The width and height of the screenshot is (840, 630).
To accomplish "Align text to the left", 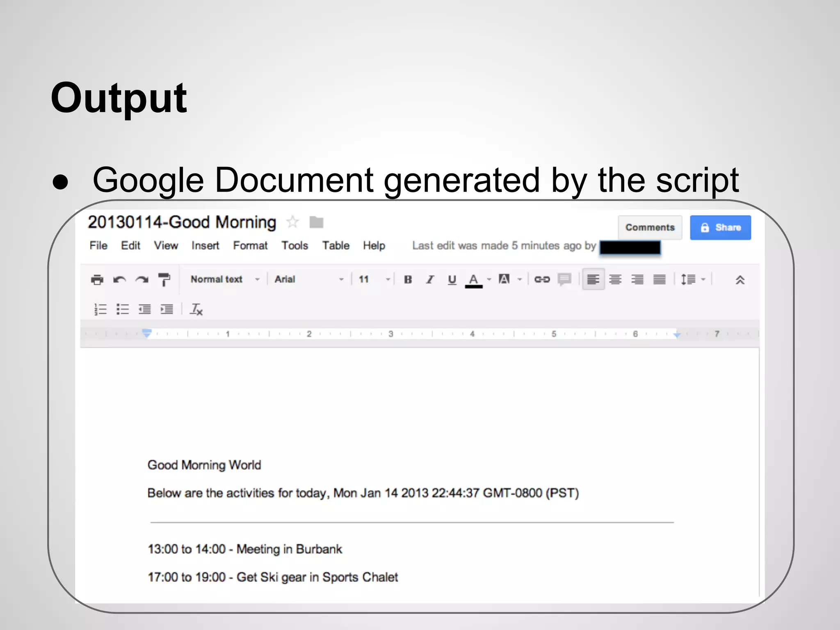I will tap(593, 279).
